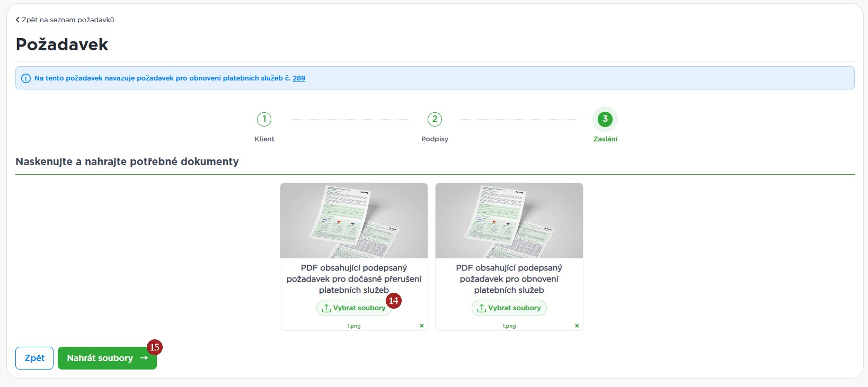
Task: Submit with the Nahrát soubory button
Action: pyautogui.click(x=107, y=358)
